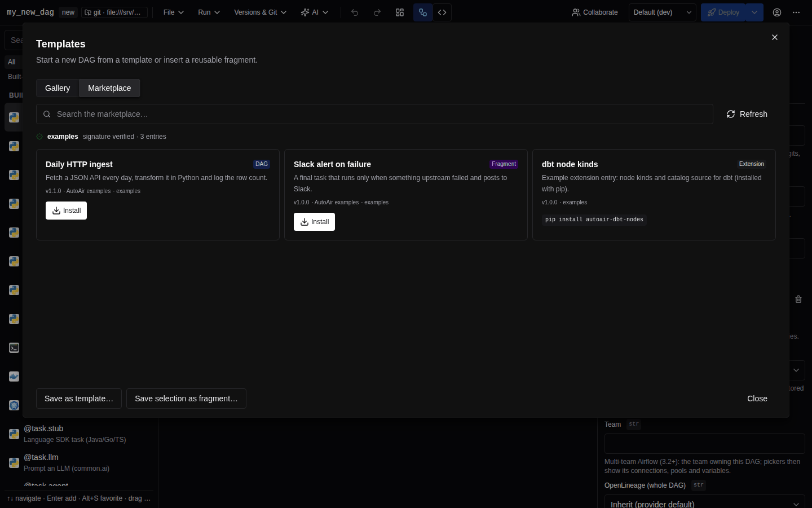Open the grid layout view icon
The image size is (812, 508).
(400, 12)
